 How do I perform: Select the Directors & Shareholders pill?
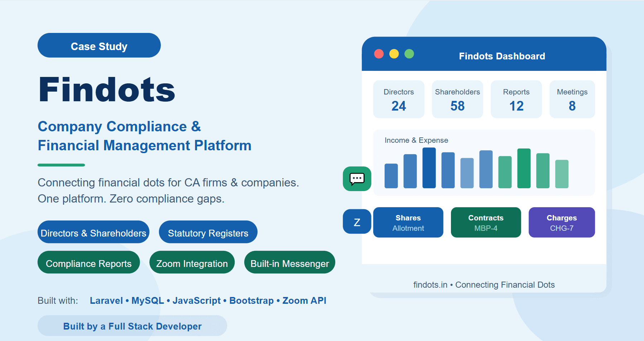point(93,232)
